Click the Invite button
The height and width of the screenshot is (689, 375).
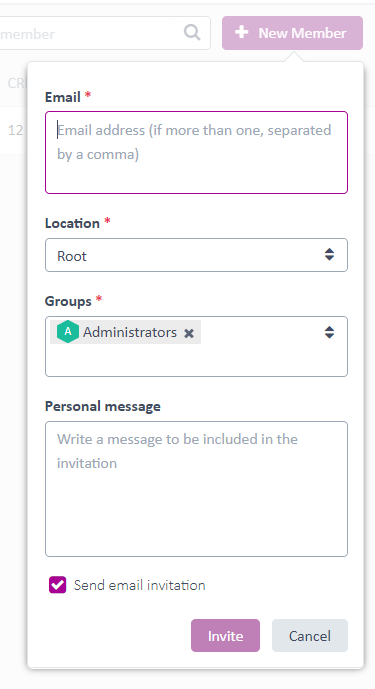[225, 635]
